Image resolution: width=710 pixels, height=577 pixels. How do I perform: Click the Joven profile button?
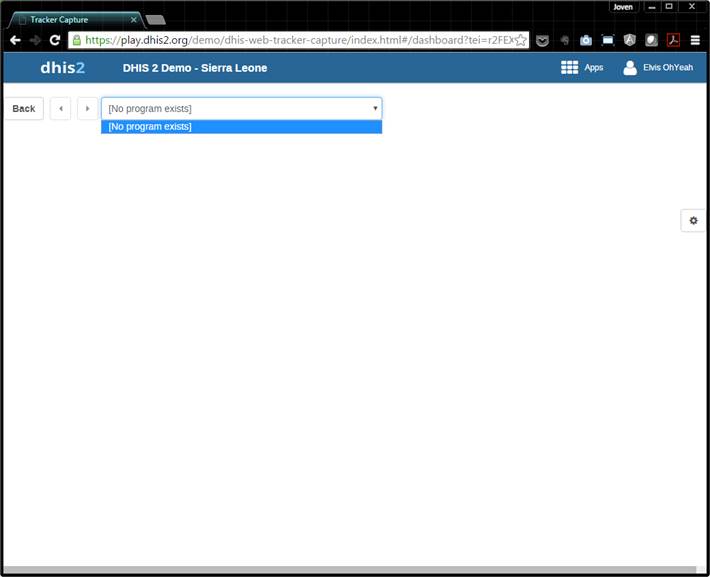623,7
